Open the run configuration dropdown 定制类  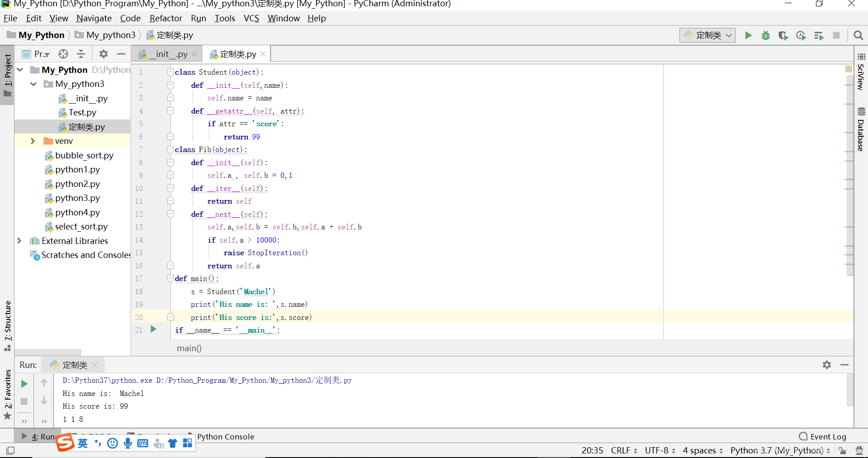707,35
